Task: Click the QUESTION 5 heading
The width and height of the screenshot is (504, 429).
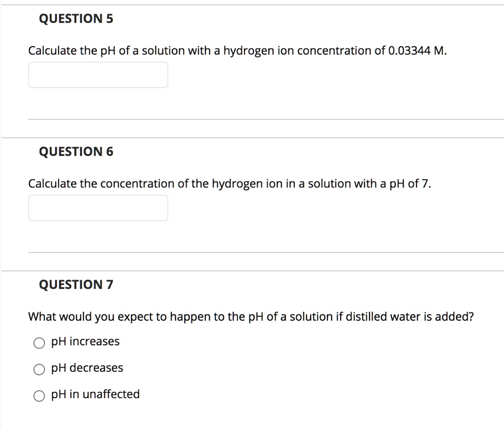Action: (x=76, y=19)
